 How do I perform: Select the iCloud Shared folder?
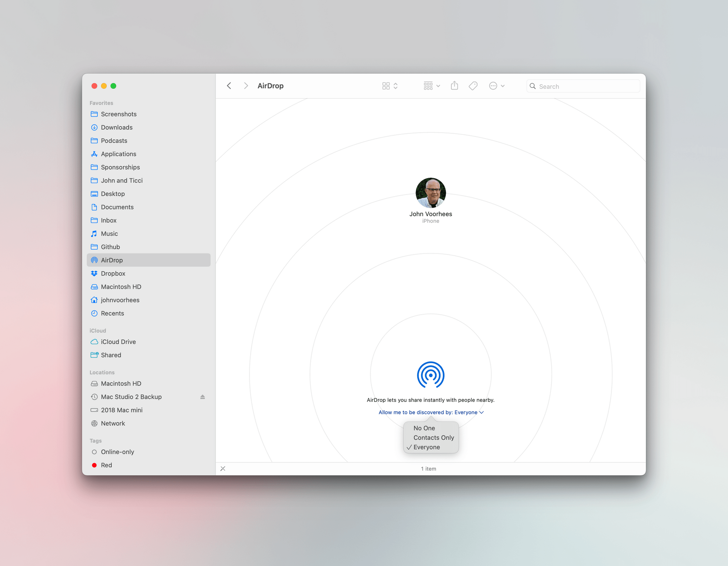pos(149,355)
